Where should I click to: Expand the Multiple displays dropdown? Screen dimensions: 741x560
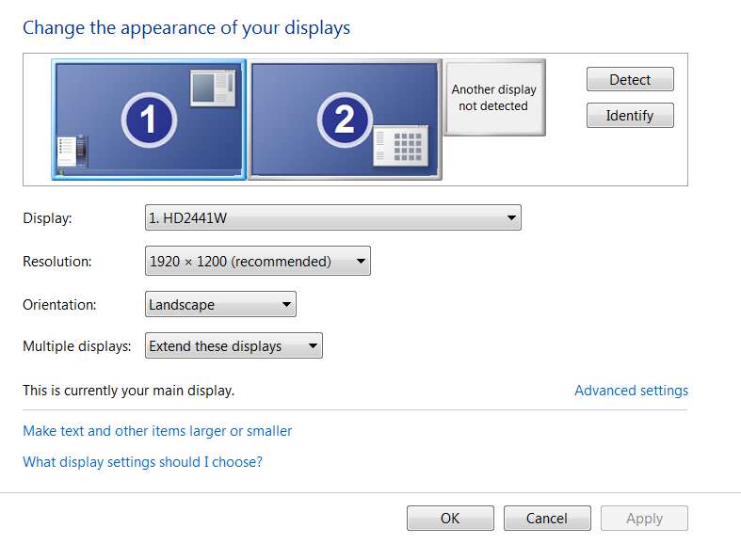(x=234, y=346)
